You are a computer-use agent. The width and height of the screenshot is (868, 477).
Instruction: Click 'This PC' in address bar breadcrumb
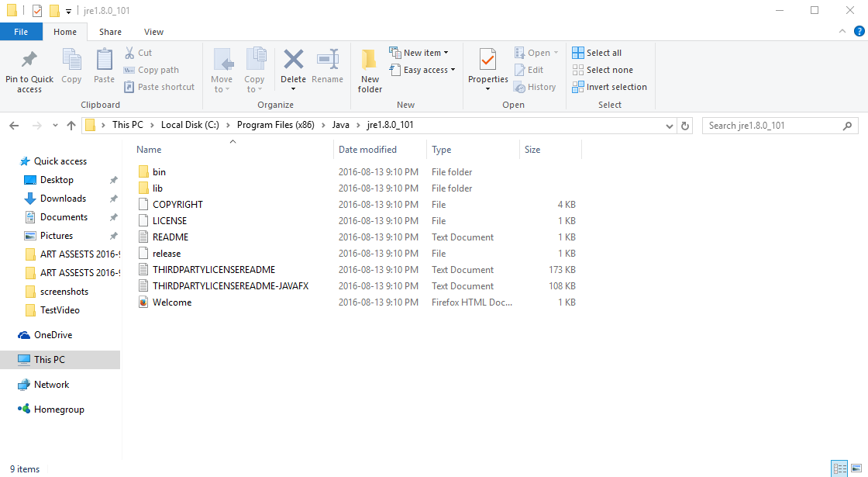point(128,125)
